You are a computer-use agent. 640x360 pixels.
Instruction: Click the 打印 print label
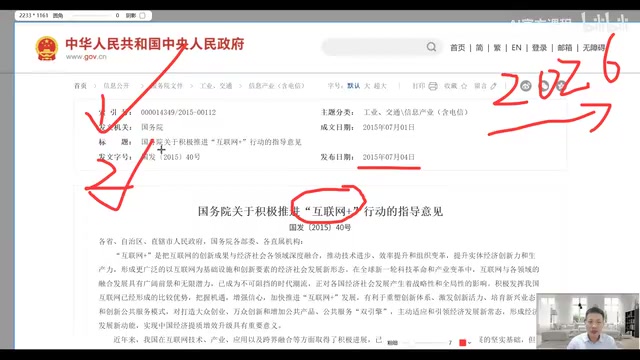click(419, 86)
